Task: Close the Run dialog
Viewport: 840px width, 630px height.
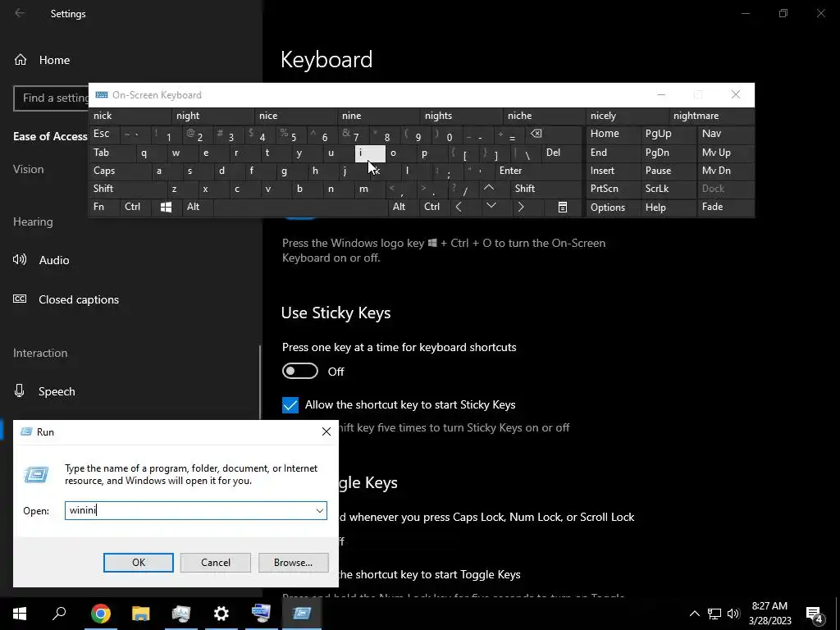Action: pos(326,431)
